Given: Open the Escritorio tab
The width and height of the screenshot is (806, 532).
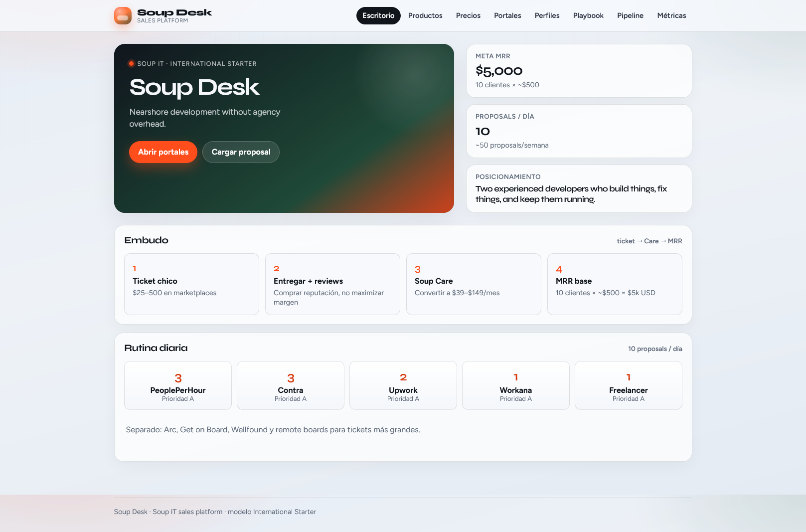Looking at the screenshot, I should point(378,15).
